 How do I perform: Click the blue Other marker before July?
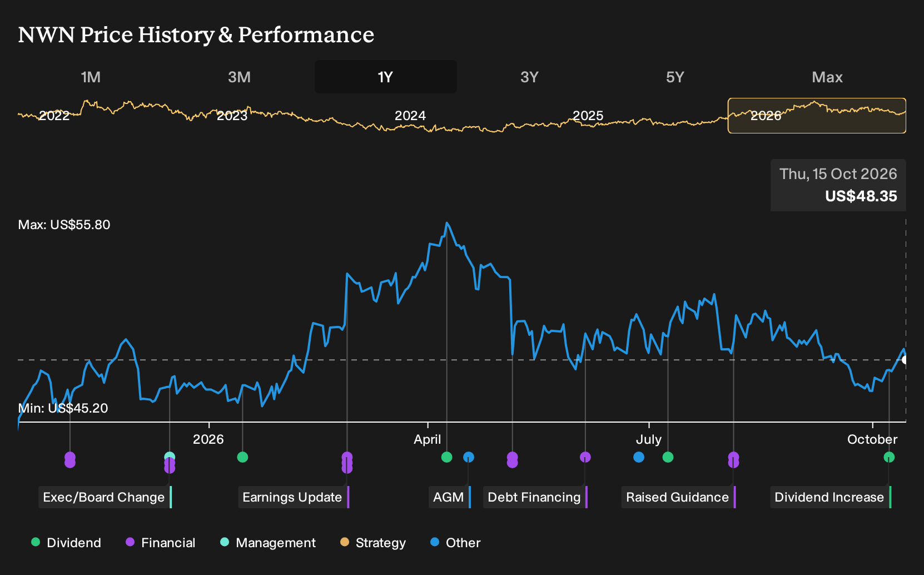(639, 457)
